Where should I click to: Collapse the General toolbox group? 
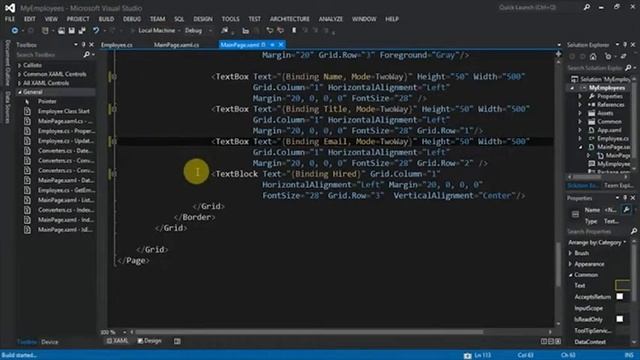tap(19, 92)
